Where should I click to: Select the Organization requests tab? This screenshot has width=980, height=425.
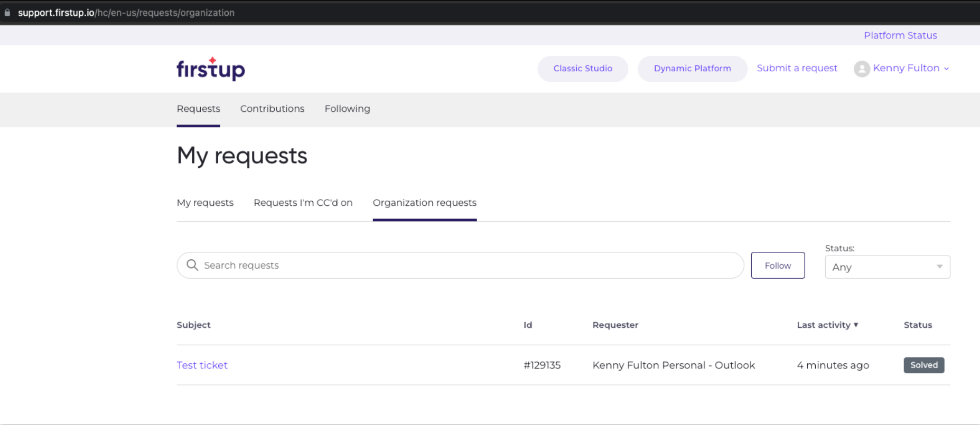pyautogui.click(x=425, y=203)
